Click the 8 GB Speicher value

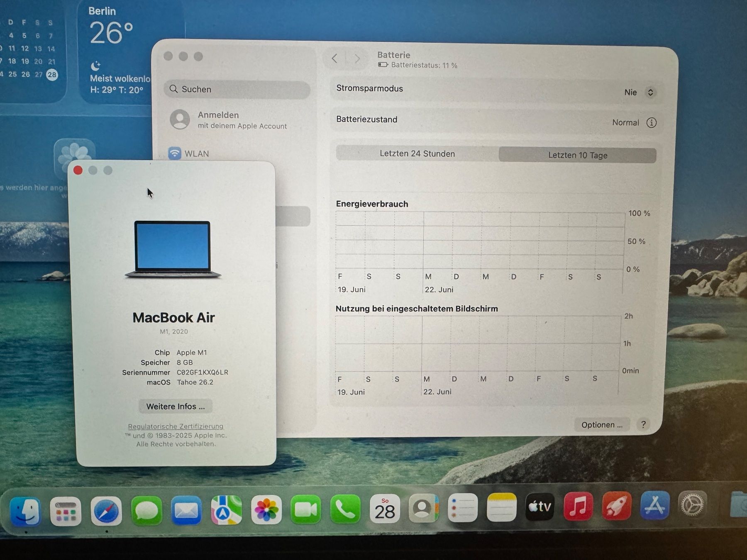[x=185, y=363]
